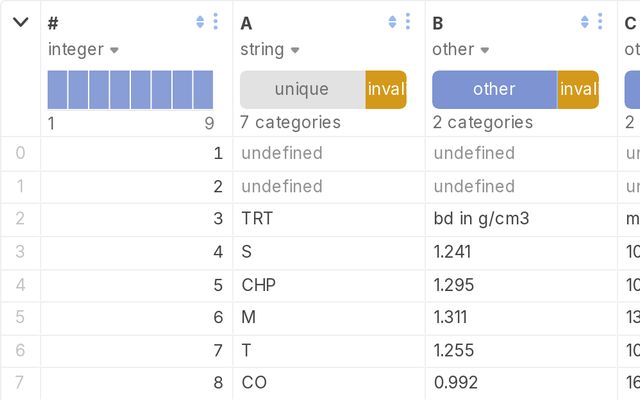Click the 'CHP' cell in column A
The height and width of the screenshot is (400, 640).
pos(328,284)
